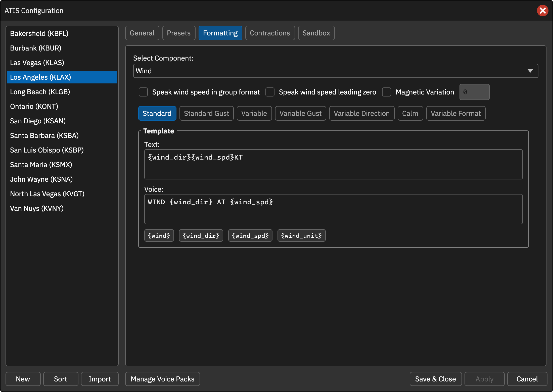Screen dimensions: 553x392
Task: Choose Las Vegas (KLAS) station
Action: click(62, 63)
